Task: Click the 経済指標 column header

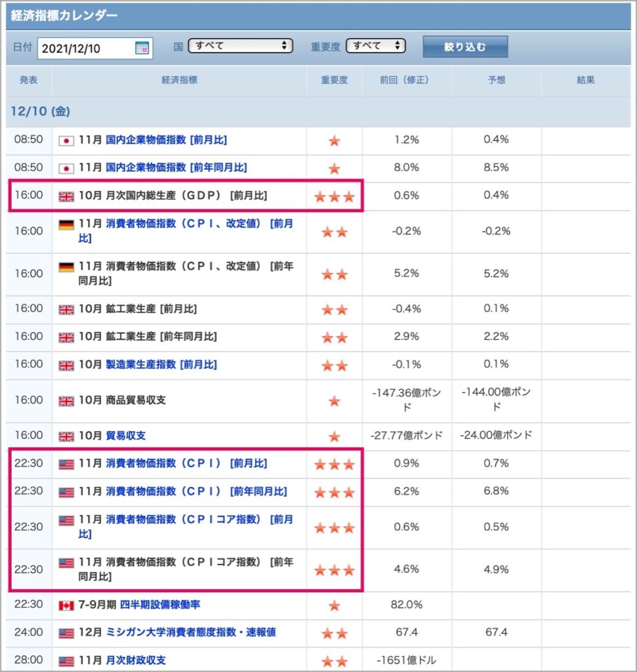Action: tap(180, 80)
